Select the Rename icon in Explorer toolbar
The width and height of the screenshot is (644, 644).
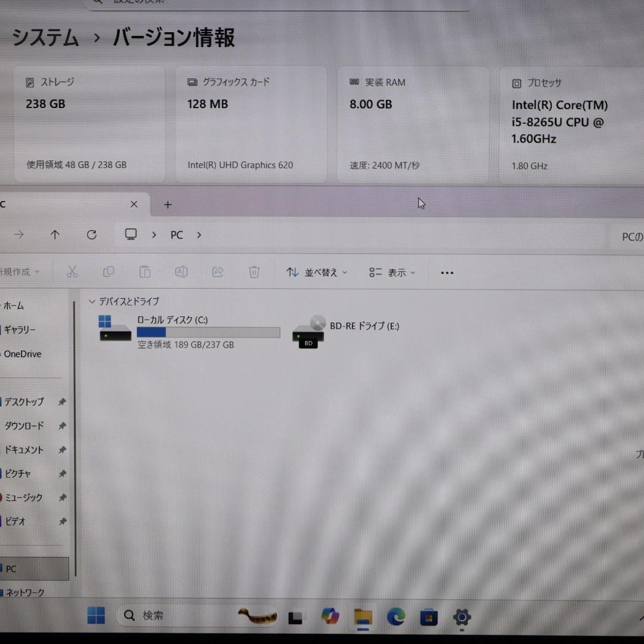[x=181, y=271]
